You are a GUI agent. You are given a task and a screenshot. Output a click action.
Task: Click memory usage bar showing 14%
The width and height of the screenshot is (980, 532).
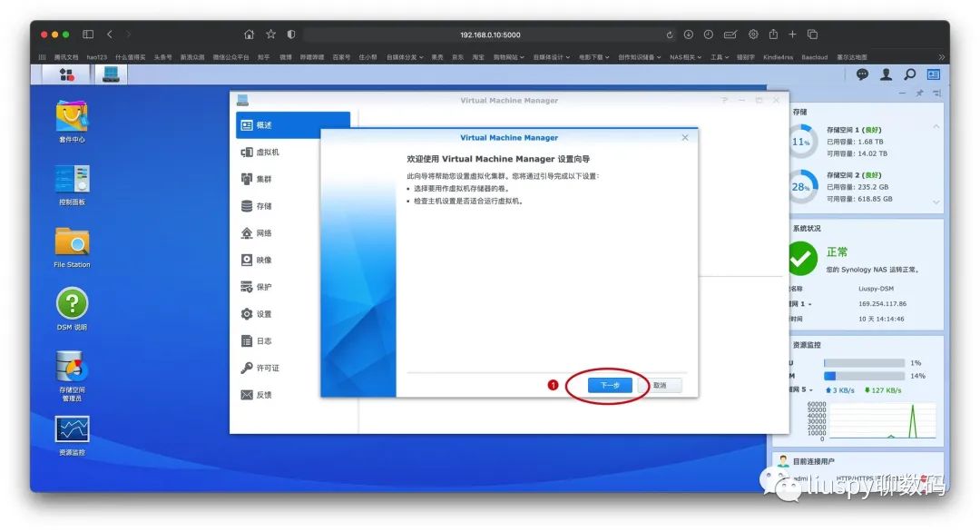point(864,376)
